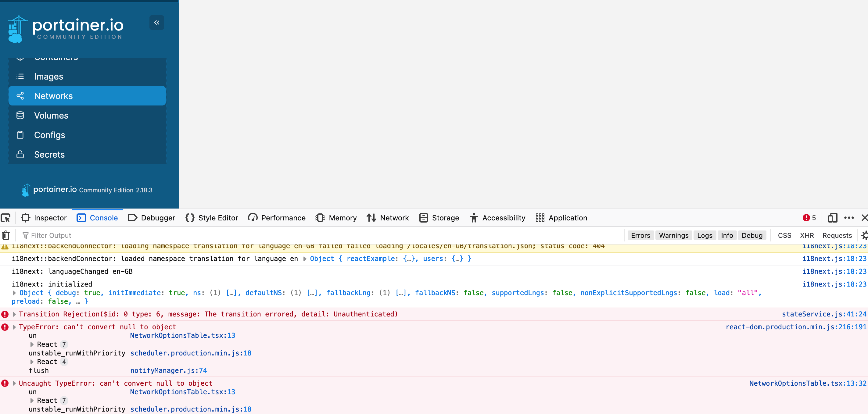This screenshot has width=868, height=414.
Task: Collapse the sidebar with double-chevron button
Action: tap(156, 22)
